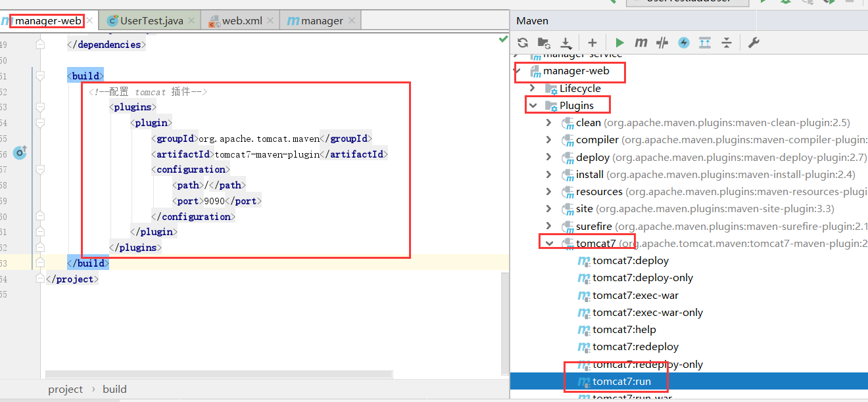Select the tomcat7:run goal
Viewport: 868px width, 402px height.
click(x=621, y=381)
